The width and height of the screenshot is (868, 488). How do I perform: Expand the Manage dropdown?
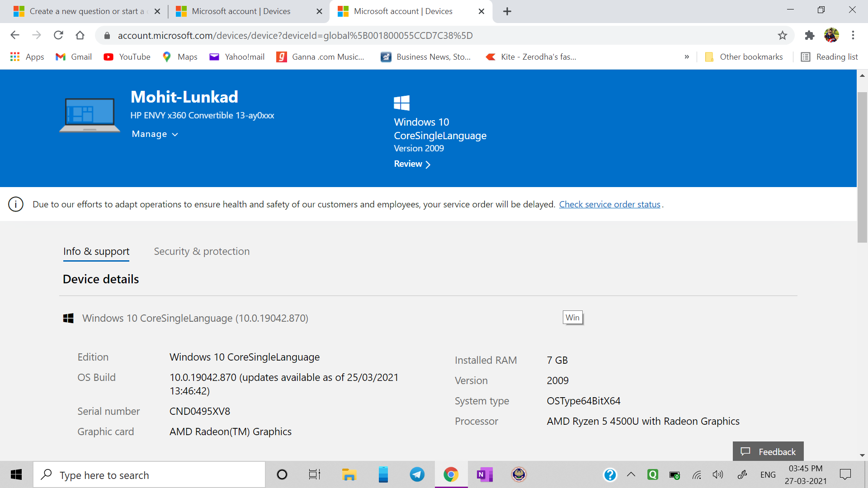pos(155,134)
